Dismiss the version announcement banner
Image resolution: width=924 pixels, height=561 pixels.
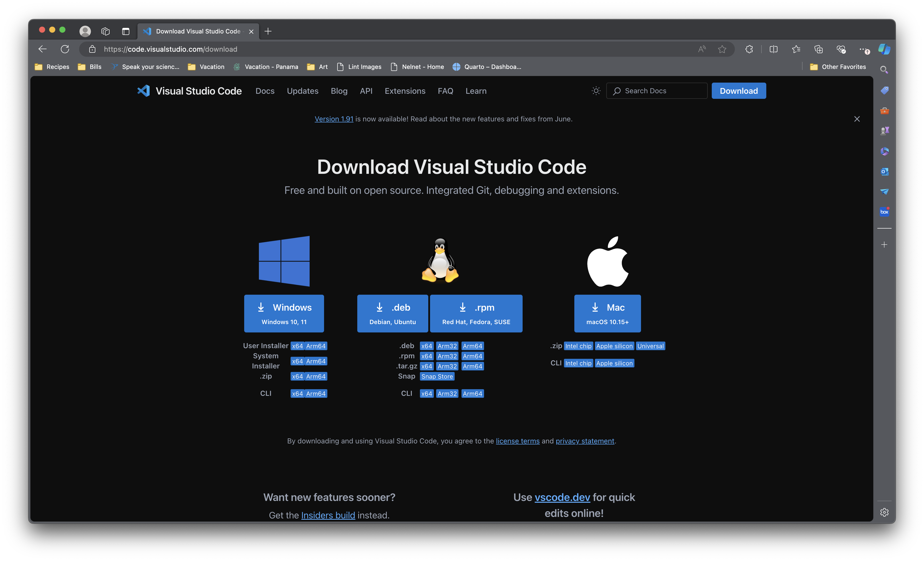pos(857,119)
